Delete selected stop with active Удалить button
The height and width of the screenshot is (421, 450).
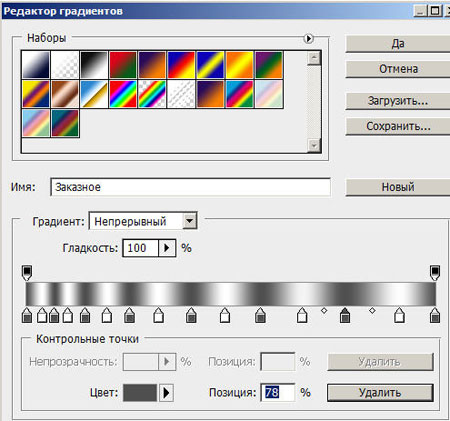click(380, 393)
